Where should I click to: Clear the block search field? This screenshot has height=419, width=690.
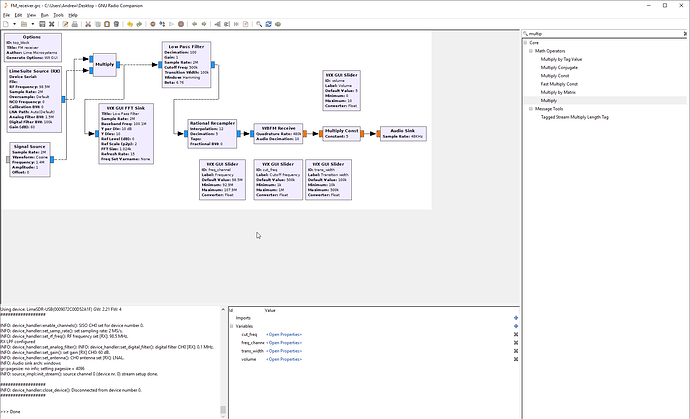coord(683,33)
